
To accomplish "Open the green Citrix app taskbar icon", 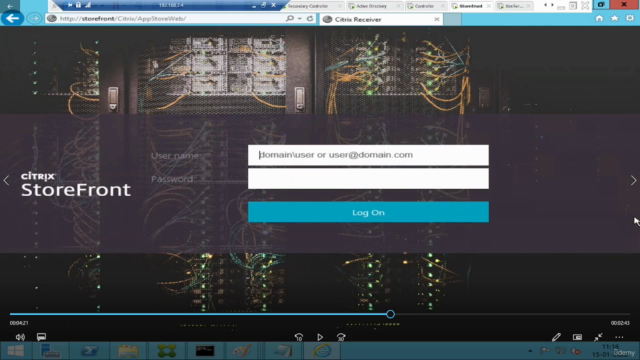I will click(x=167, y=351).
